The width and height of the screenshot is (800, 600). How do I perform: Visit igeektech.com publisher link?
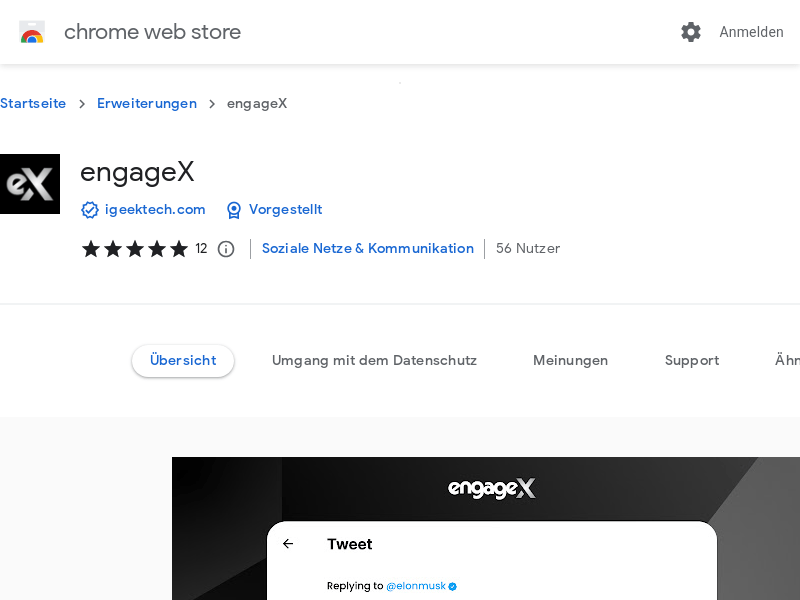pyautogui.click(x=155, y=210)
